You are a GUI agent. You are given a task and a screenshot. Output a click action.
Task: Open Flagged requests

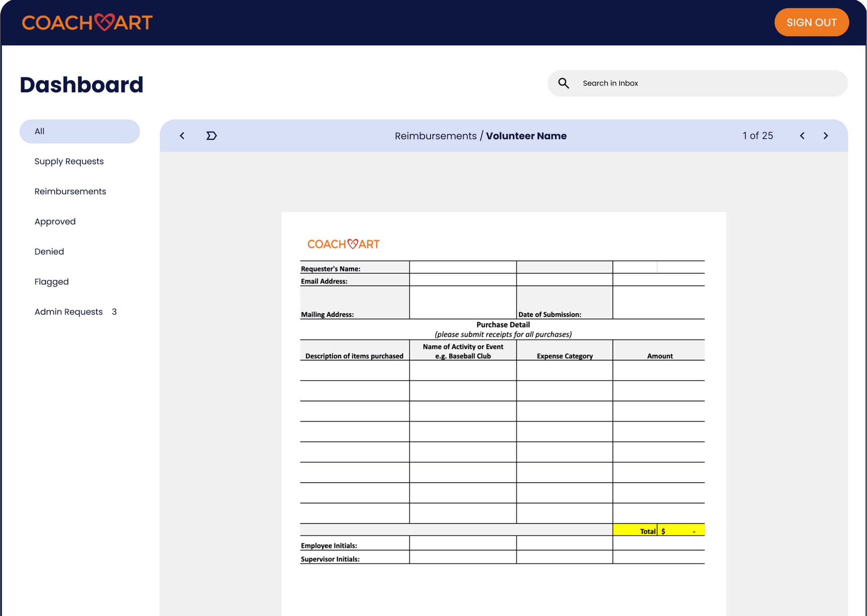coord(51,282)
